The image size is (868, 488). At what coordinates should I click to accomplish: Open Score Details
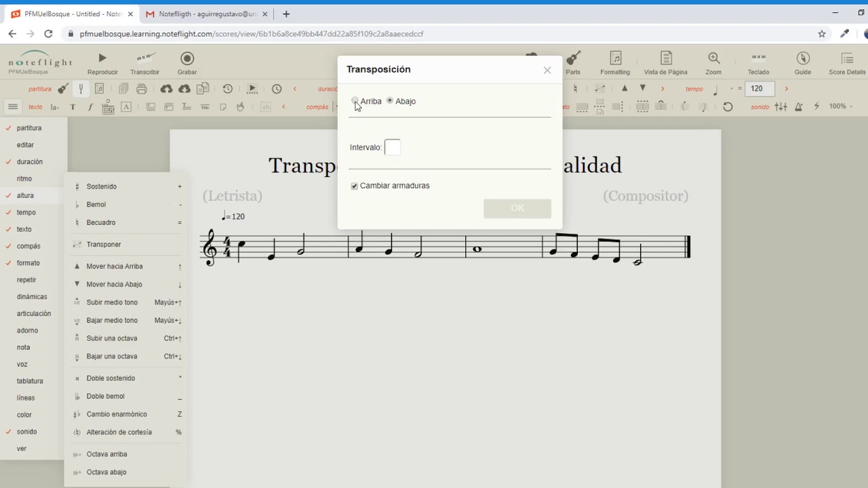(x=847, y=64)
